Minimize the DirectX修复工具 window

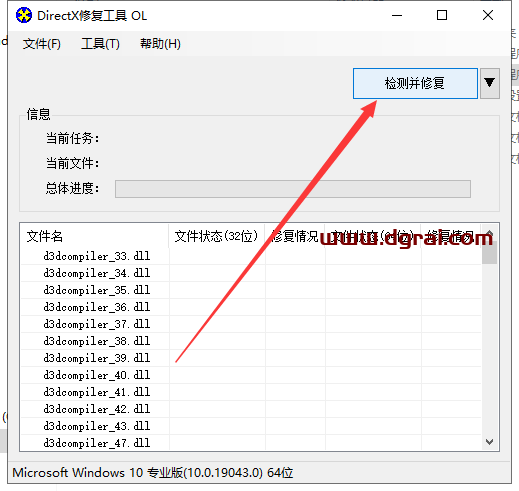tap(397, 15)
